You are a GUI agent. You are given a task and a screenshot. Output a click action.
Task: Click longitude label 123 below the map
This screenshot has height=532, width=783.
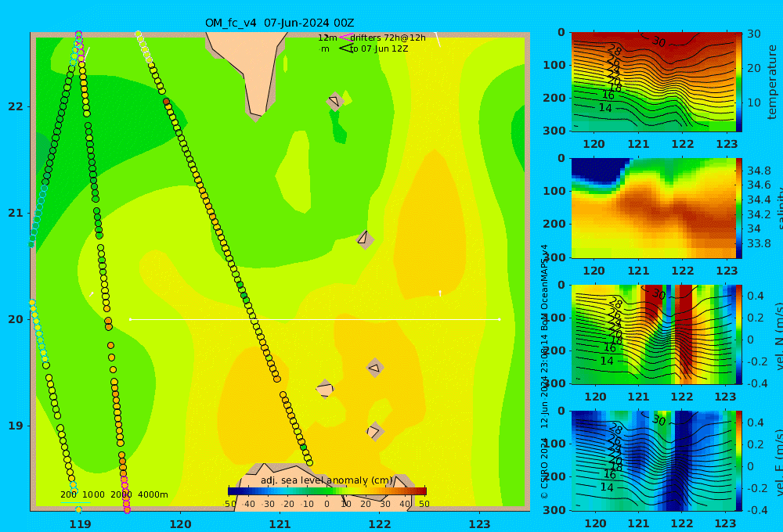[480, 524]
